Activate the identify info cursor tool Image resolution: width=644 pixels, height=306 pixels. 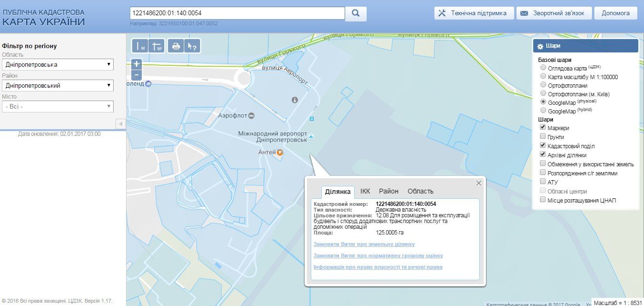point(192,46)
